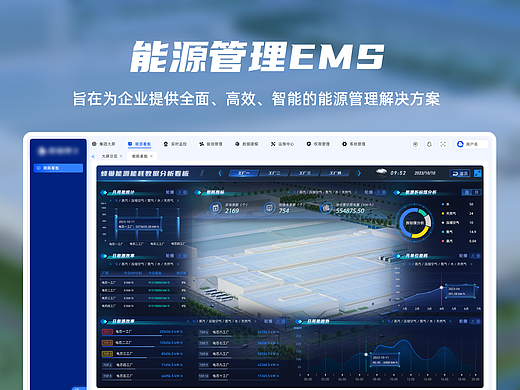The width and height of the screenshot is (520, 390).
Task: Toggle 轮播 switch in the central indicators panel
Action: tap(381, 192)
